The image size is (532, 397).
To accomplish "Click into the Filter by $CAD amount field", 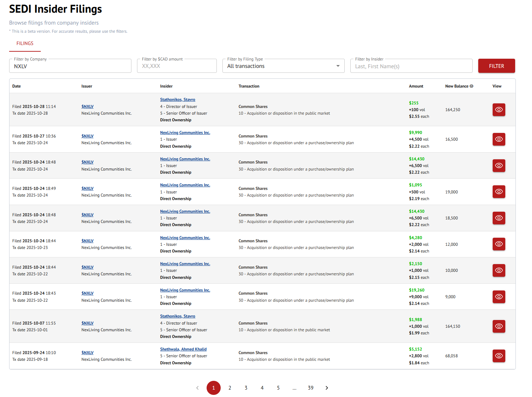I will [177, 66].
